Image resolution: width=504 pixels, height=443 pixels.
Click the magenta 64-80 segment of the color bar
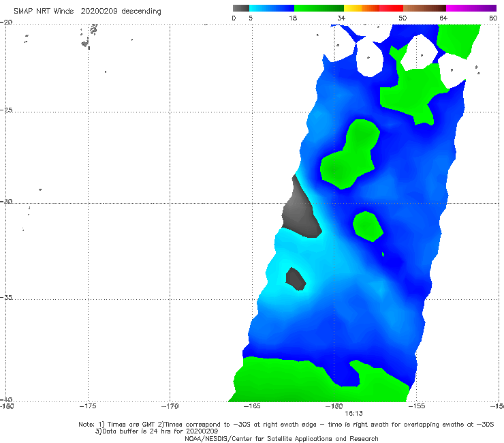(471, 8)
